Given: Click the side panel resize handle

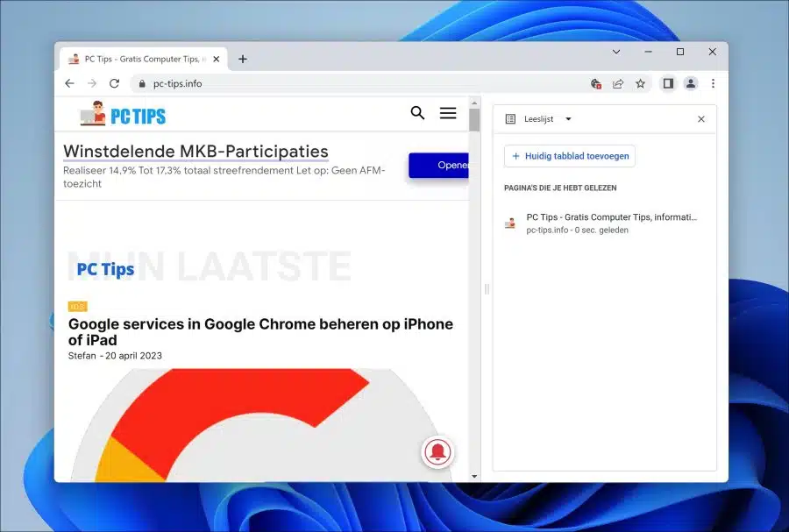Looking at the screenshot, I should [x=487, y=289].
